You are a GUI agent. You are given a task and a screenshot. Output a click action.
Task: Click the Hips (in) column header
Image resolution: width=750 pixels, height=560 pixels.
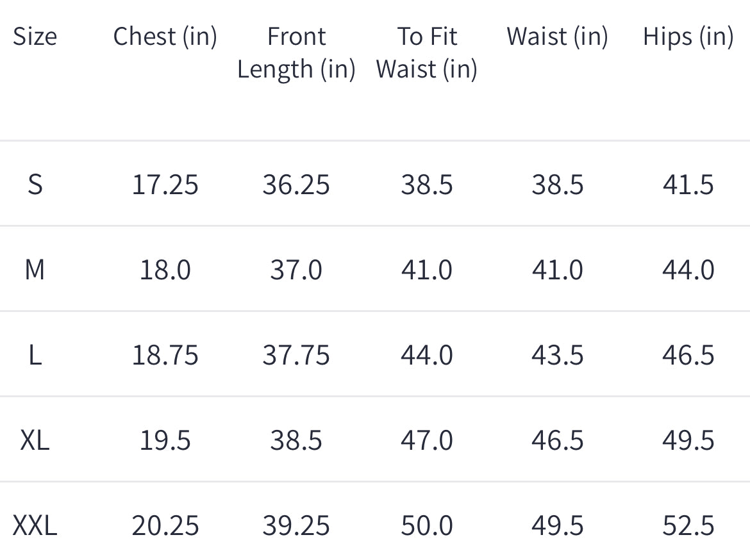(688, 37)
